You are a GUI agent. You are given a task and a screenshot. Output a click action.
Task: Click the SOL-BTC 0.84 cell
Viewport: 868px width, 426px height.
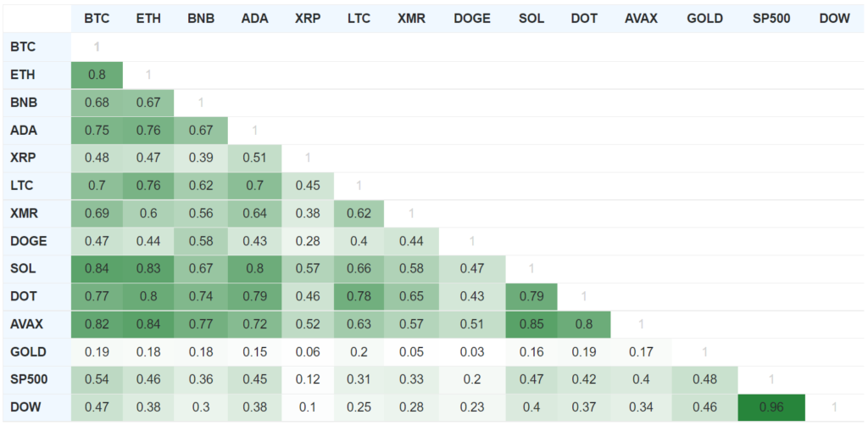97,268
